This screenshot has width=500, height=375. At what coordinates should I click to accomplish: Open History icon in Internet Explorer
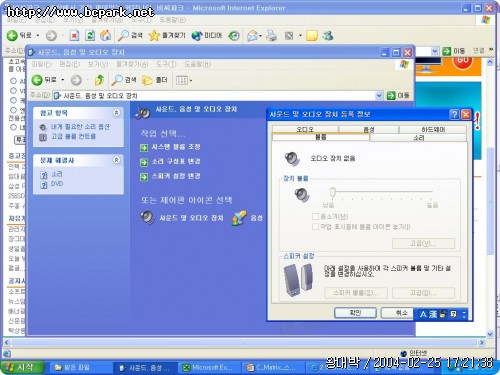[234, 35]
